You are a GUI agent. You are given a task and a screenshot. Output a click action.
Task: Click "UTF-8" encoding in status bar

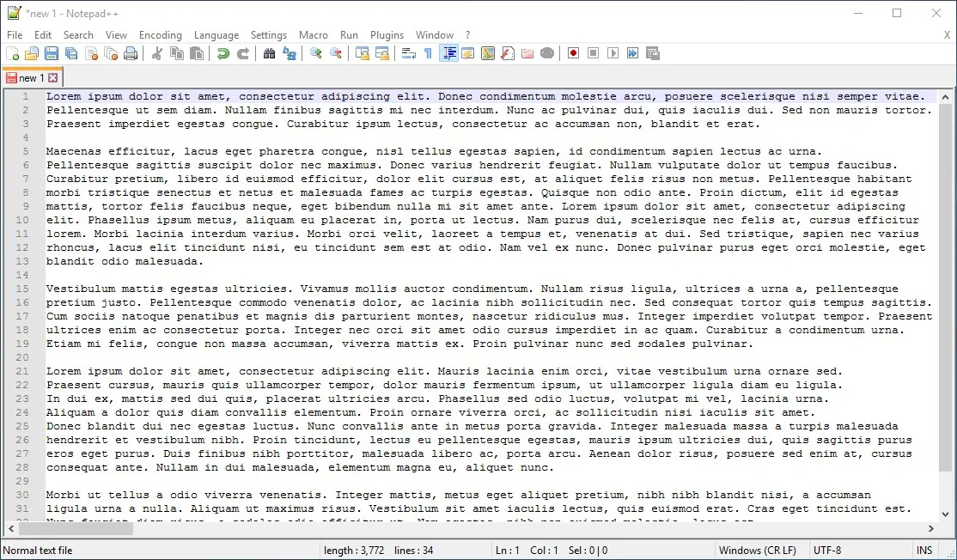pyautogui.click(x=827, y=551)
